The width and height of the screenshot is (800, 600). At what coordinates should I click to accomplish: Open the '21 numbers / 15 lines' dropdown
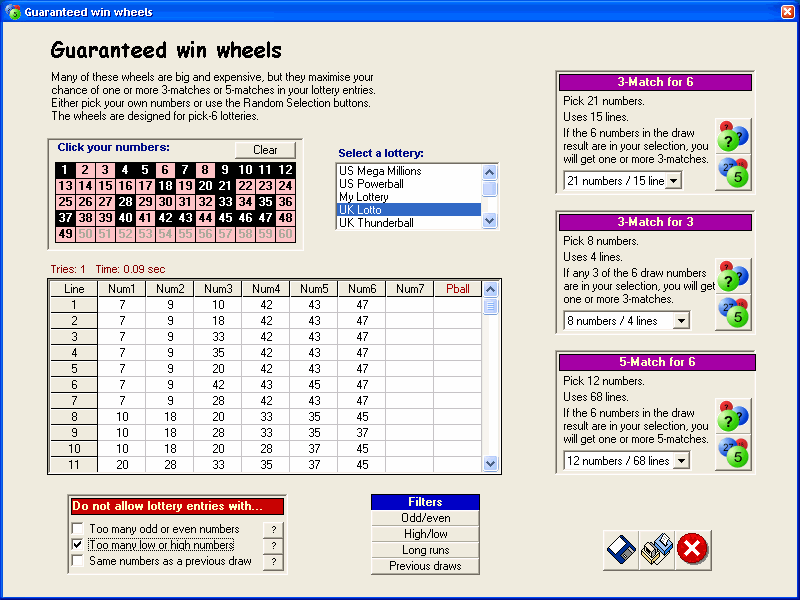click(x=673, y=180)
